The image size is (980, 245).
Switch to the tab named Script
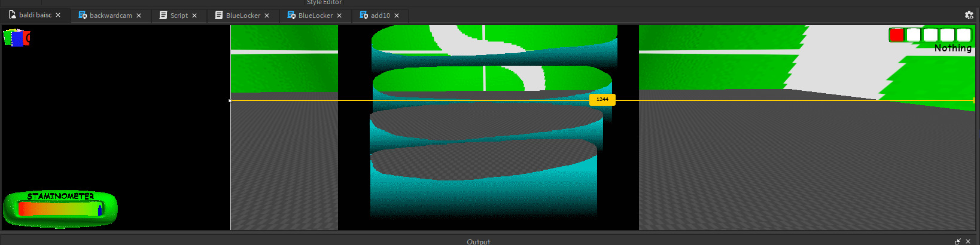pyautogui.click(x=178, y=16)
